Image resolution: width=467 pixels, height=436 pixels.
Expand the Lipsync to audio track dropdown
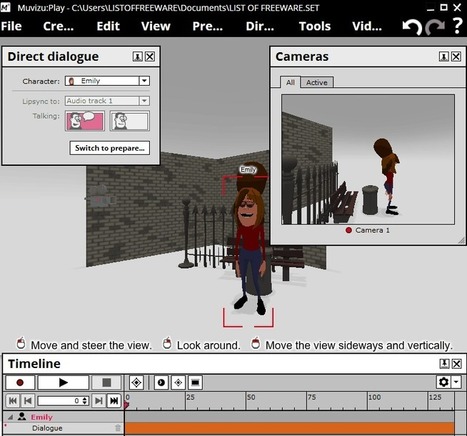coord(107,101)
